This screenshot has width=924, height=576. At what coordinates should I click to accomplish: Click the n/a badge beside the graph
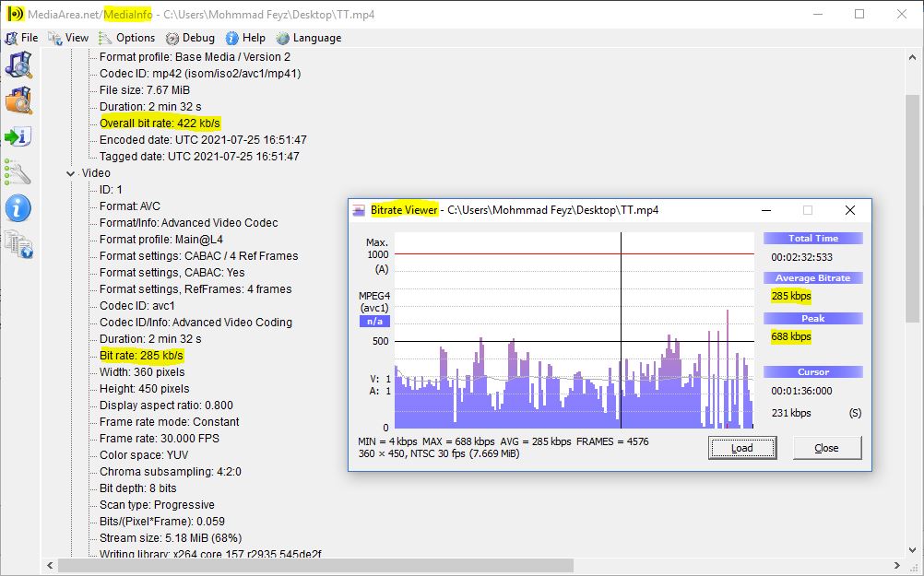click(x=374, y=321)
